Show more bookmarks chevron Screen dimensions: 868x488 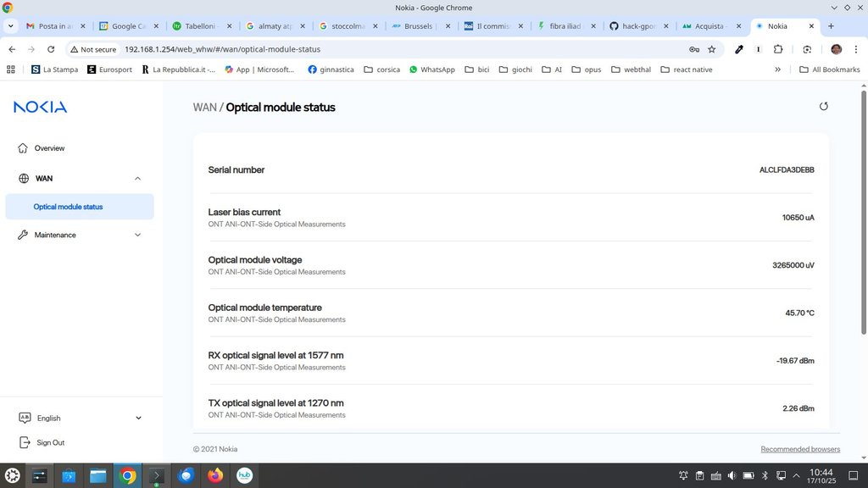click(778, 69)
